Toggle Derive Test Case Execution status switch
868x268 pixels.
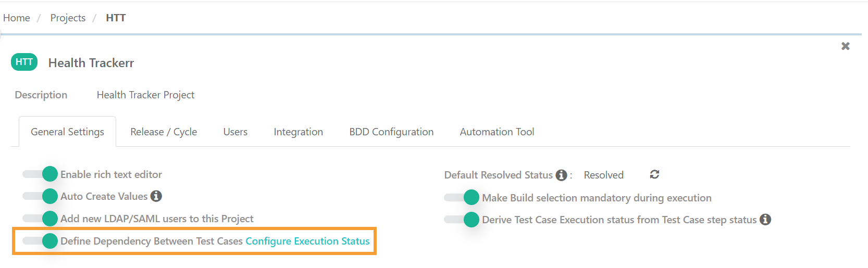tap(462, 220)
